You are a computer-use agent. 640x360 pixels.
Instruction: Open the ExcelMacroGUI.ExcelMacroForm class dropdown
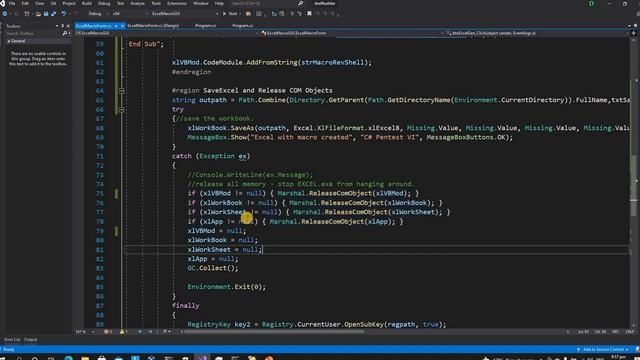tap(351, 33)
